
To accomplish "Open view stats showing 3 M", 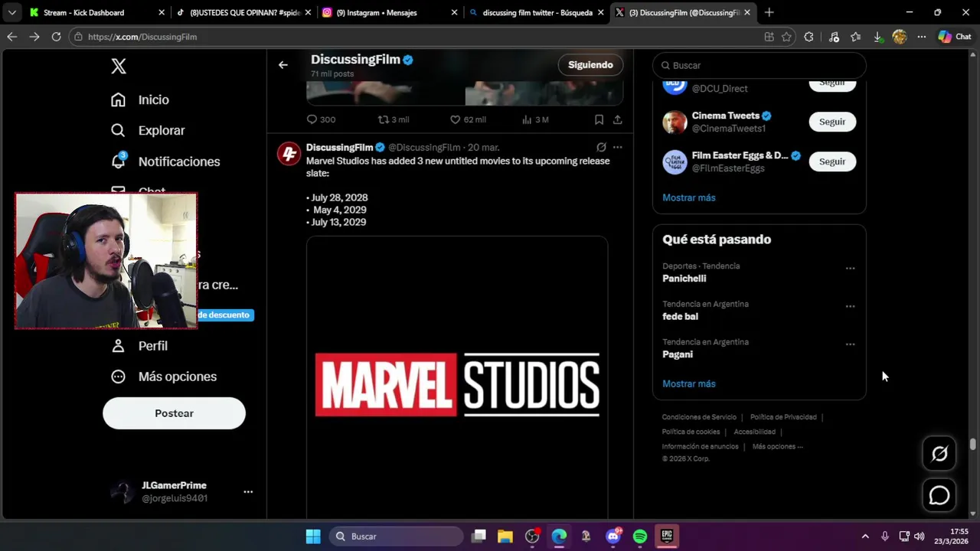I will click(x=535, y=119).
